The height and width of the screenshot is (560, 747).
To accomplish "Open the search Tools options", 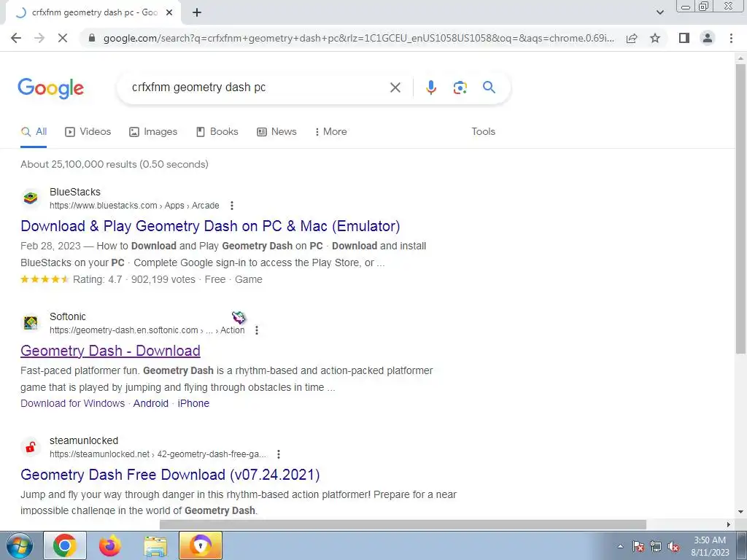I will coord(483,132).
